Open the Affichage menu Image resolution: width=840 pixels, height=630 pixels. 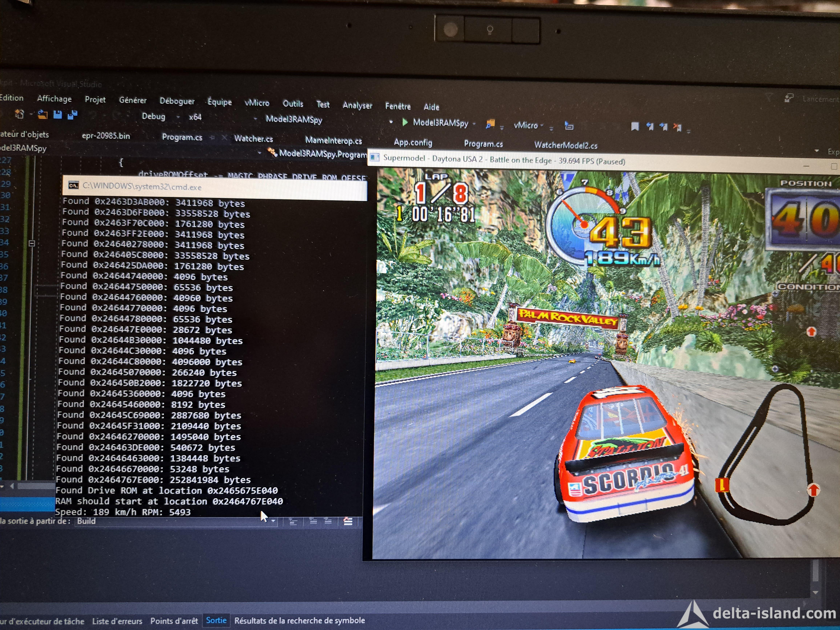(54, 99)
